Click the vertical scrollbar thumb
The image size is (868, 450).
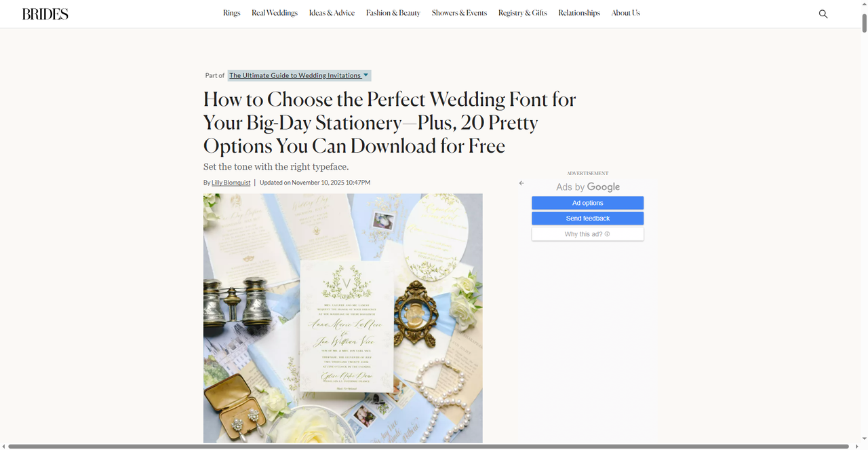click(864, 19)
